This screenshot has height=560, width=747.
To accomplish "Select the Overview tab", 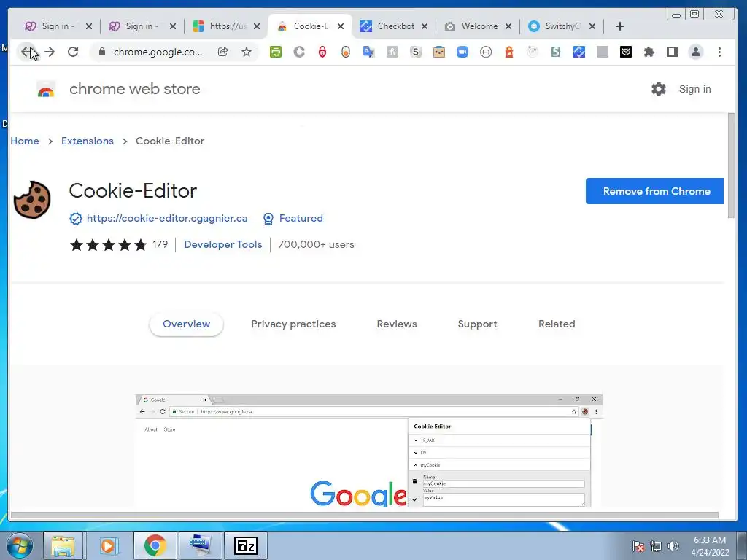I will (x=186, y=324).
